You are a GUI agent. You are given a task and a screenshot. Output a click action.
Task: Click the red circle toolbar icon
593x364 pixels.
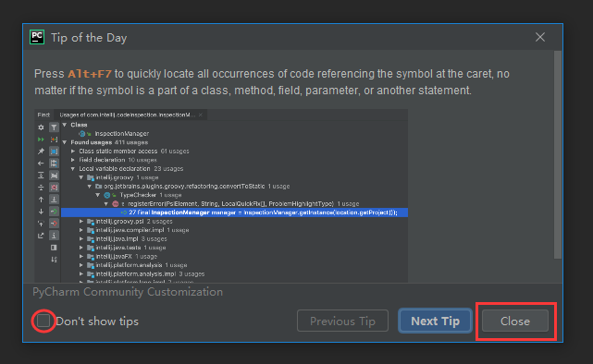click(54, 188)
